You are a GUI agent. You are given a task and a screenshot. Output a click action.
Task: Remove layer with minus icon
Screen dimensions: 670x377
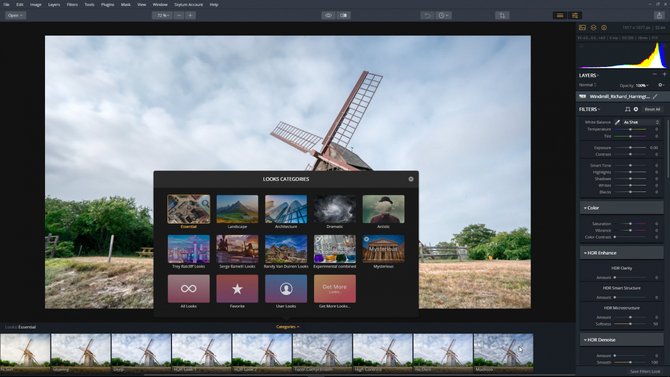coord(654,74)
